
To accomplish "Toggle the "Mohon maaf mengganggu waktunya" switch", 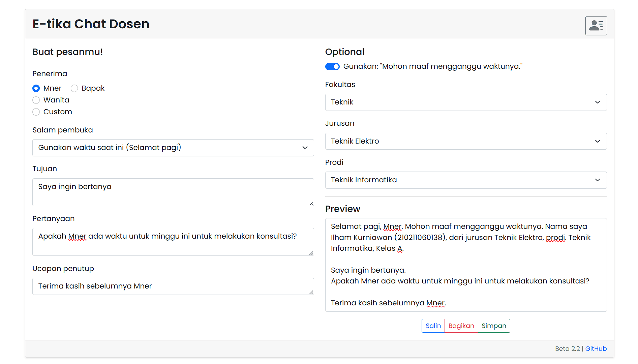I will [x=332, y=67].
